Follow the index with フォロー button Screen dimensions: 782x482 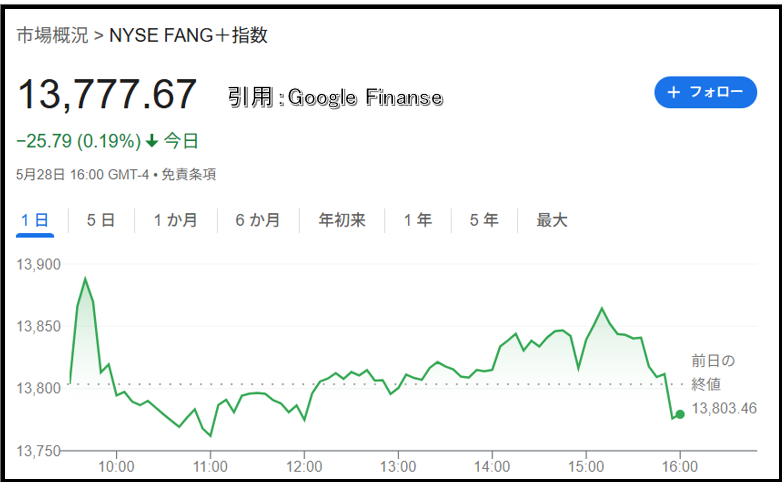tap(706, 92)
